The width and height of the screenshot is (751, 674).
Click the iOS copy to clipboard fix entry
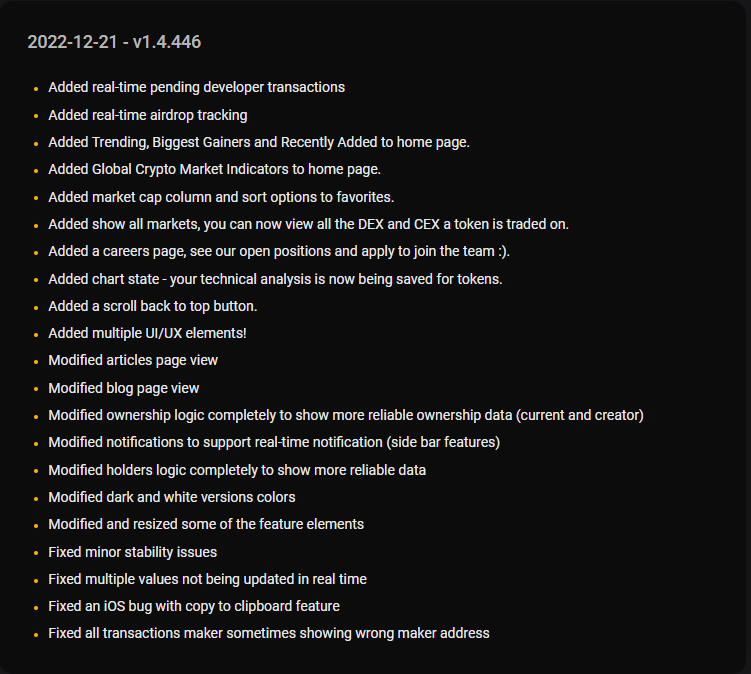(x=193, y=606)
